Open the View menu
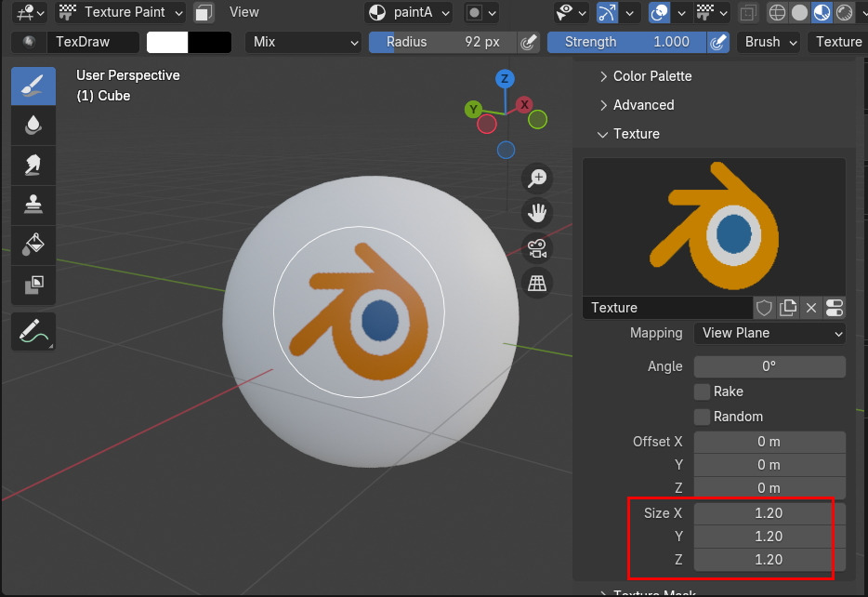The image size is (868, 597). tap(244, 12)
